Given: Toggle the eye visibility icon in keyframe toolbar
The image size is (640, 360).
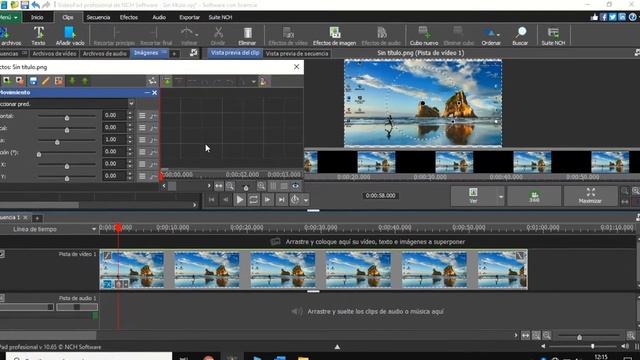Looking at the screenshot, I should point(296,186).
